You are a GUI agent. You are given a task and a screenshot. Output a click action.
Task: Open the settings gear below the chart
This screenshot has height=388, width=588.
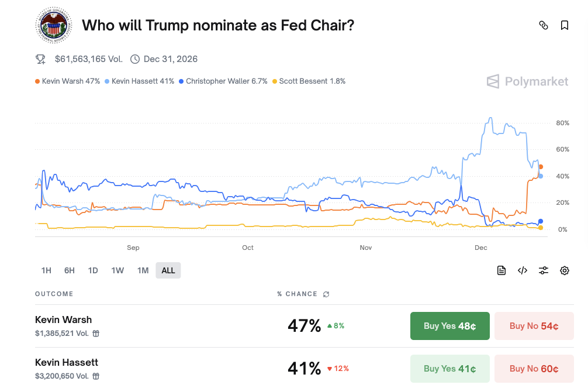tap(564, 270)
